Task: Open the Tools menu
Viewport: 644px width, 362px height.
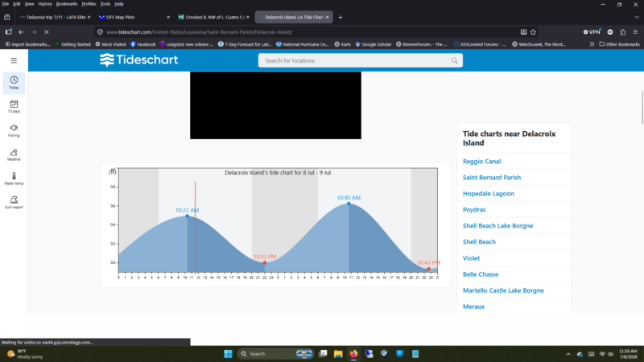Action: click(x=105, y=4)
